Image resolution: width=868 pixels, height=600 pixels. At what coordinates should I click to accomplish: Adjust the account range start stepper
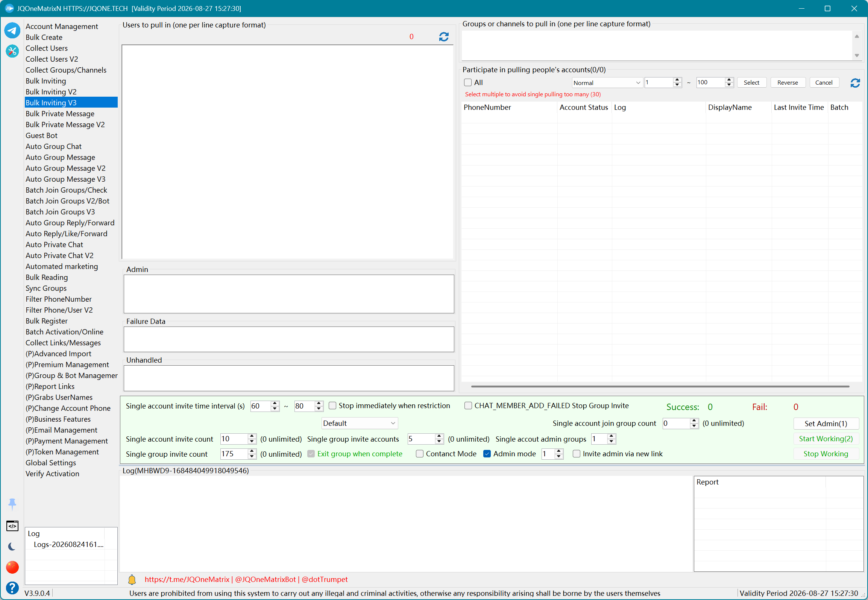[677, 83]
